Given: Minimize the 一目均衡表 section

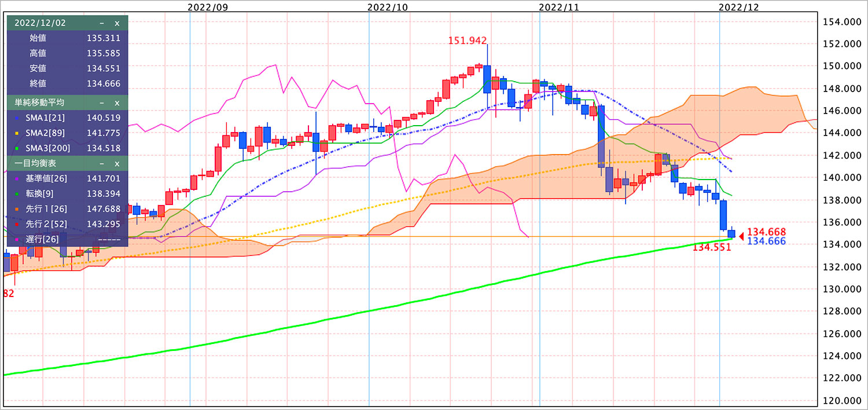Looking at the screenshot, I should 102,164.
